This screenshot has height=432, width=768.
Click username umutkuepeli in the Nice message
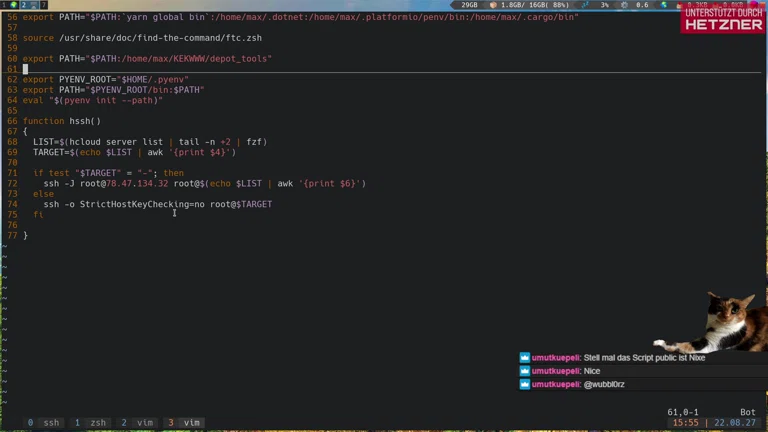pyautogui.click(x=556, y=371)
